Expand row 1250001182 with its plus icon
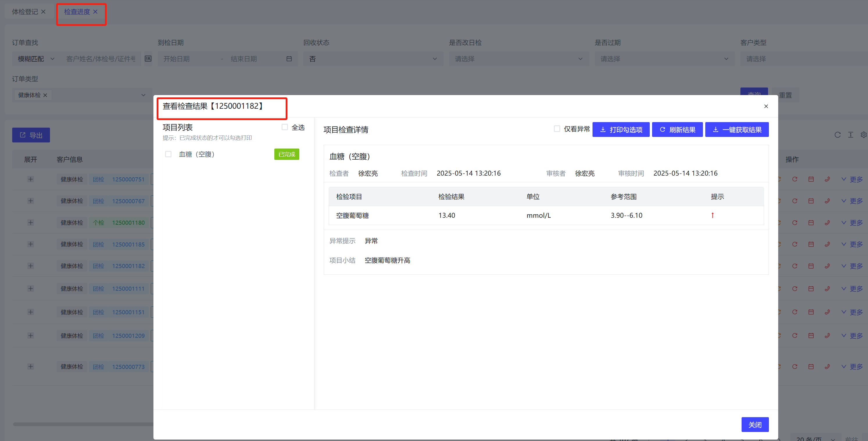Screen dimensions: 868x441 coord(31,266)
